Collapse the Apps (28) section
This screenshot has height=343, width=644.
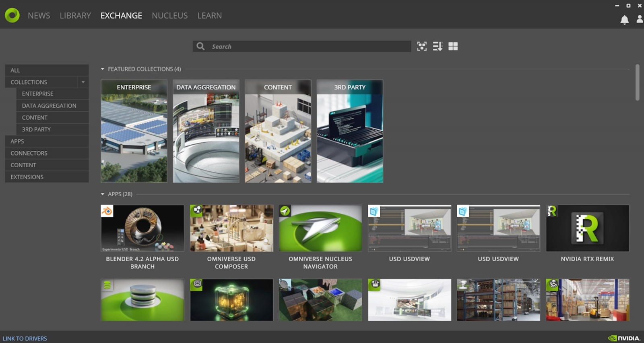click(103, 194)
